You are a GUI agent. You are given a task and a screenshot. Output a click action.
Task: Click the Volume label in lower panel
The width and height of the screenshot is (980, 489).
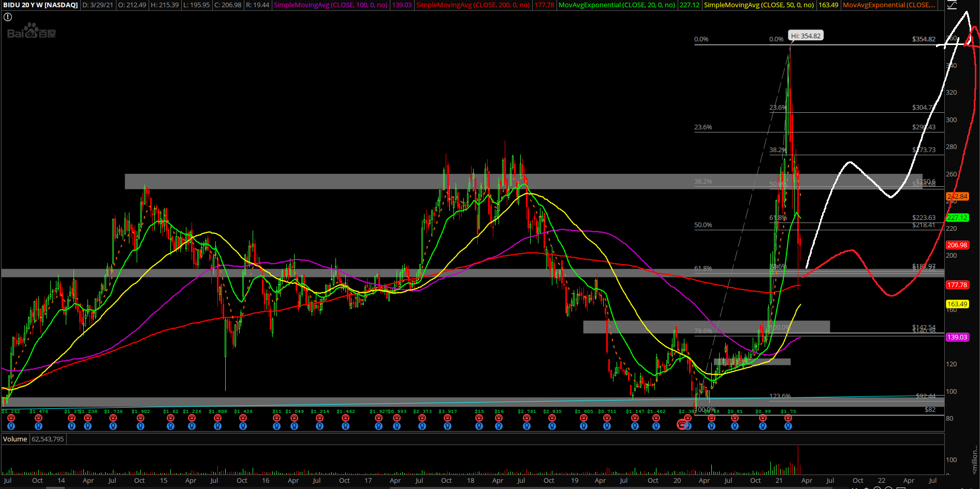tap(15, 439)
